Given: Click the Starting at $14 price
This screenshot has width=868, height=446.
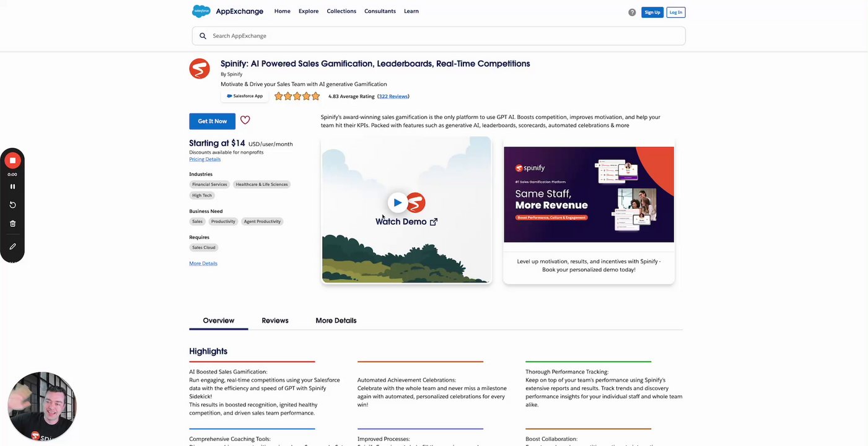Looking at the screenshot, I should [217, 143].
